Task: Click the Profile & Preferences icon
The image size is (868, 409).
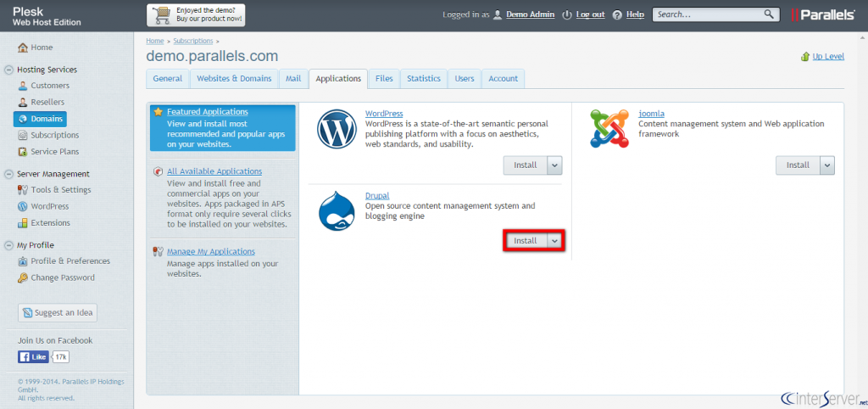Action: click(23, 261)
